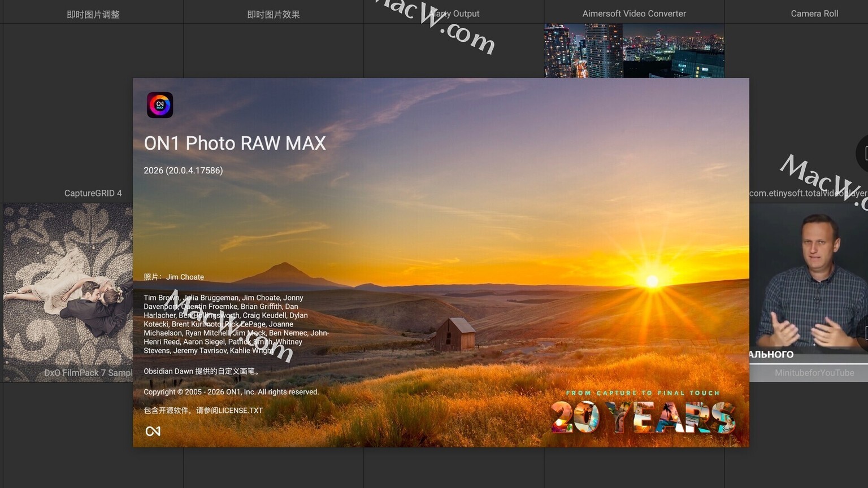Click the CaptureGRID 4 folder name
The image size is (868, 488).
[x=93, y=193]
